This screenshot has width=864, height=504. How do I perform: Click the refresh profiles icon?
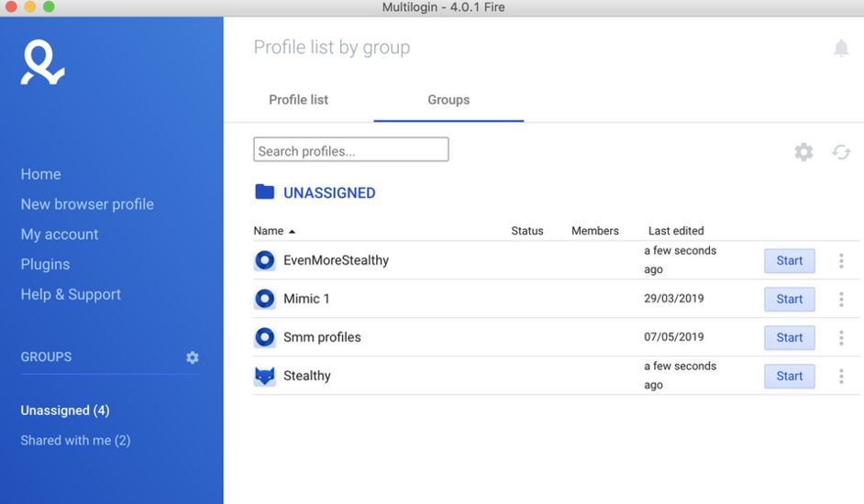(x=841, y=152)
